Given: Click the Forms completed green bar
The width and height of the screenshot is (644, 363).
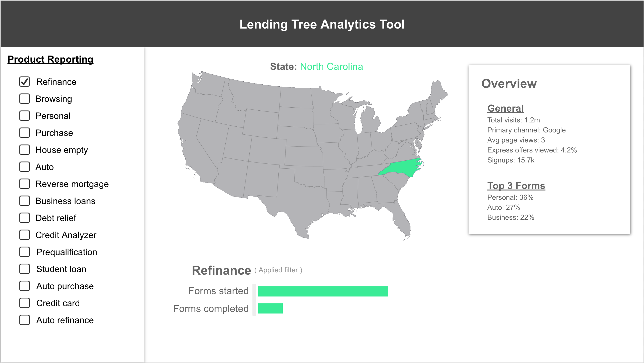Looking at the screenshot, I should tap(270, 308).
